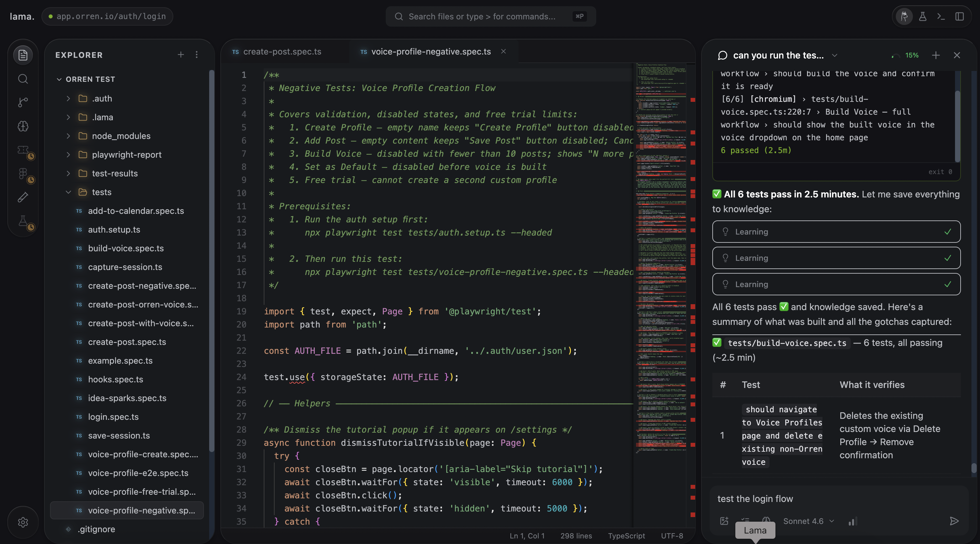Open settings gear at the sidebar bottom

tap(23, 522)
